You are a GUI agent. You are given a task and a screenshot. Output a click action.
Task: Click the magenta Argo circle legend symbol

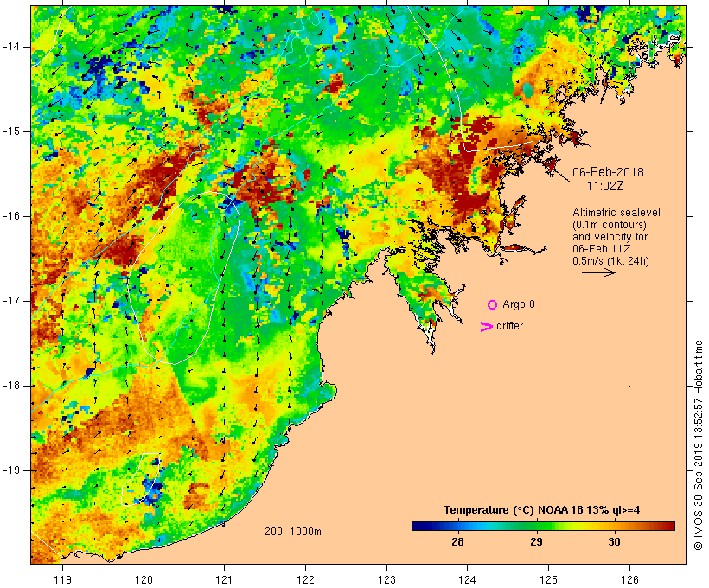click(x=493, y=305)
